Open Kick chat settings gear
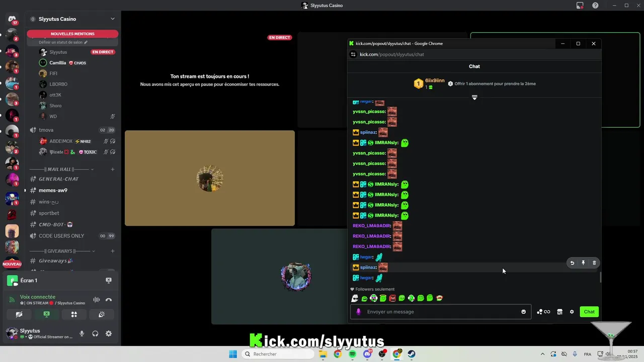The width and height of the screenshot is (644, 362). 572,312
